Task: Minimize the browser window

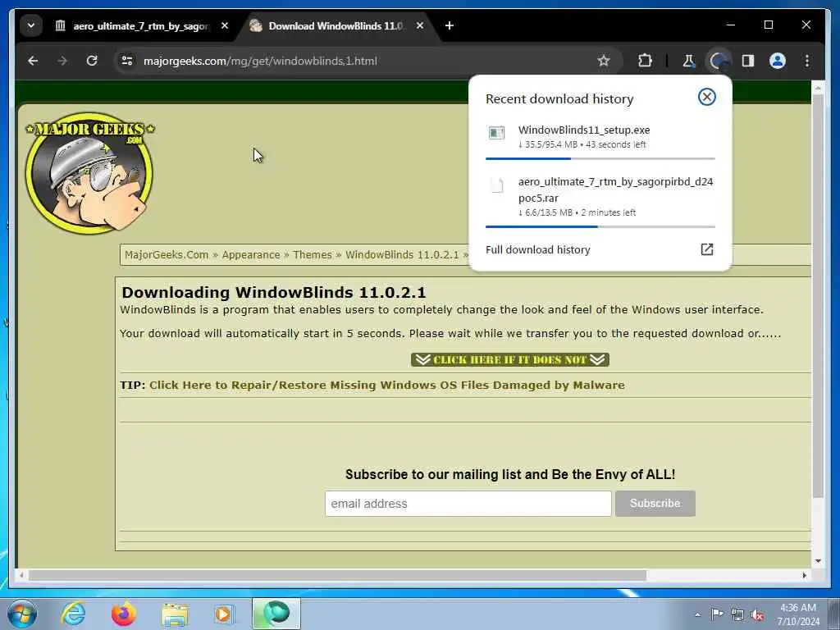Action: (x=731, y=25)
